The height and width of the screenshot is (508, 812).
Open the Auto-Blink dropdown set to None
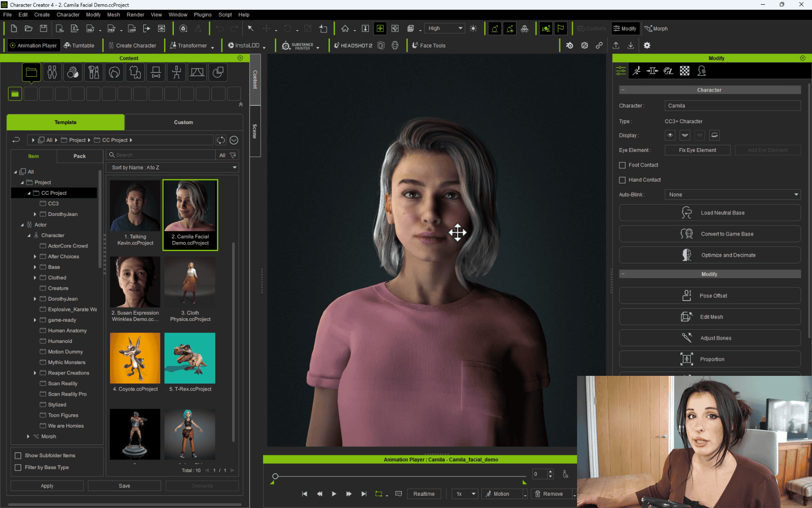[x=732, y=194]
